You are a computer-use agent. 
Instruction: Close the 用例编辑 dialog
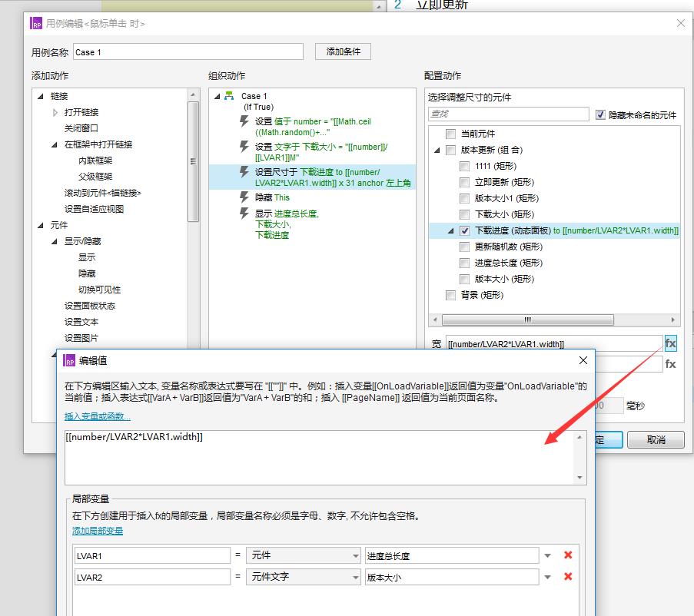coord(681,24)
